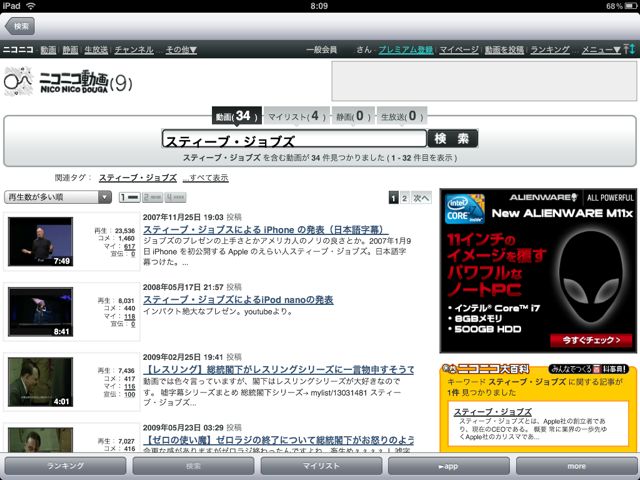640x480 pixels.
Task: Open the ニコニコ home link
Action: (18, 50)
